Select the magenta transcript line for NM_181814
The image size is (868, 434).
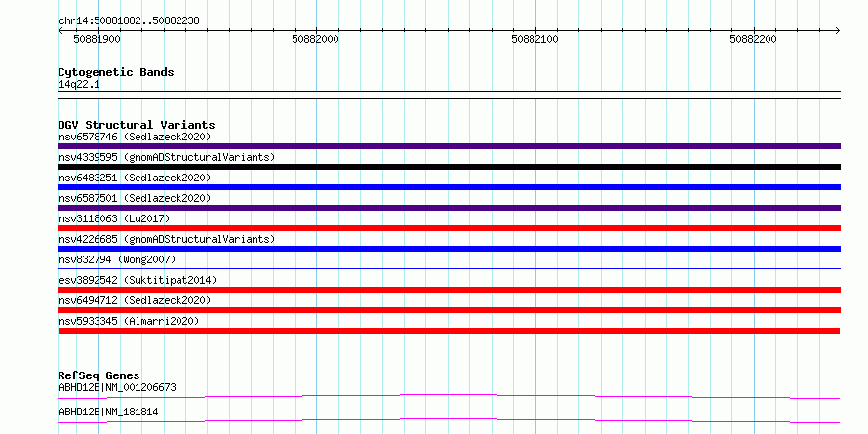point(449,420)
